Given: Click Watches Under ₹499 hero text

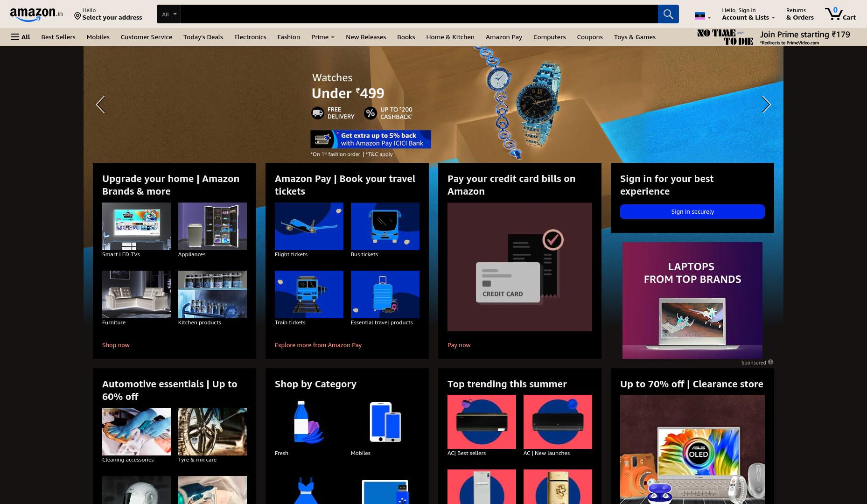Looking at the screenshot, I should [348, 87].
